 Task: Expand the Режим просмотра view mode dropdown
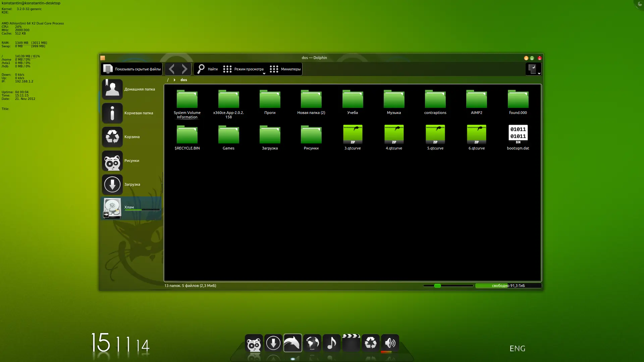pyautogui.click(x=244, y=69)
